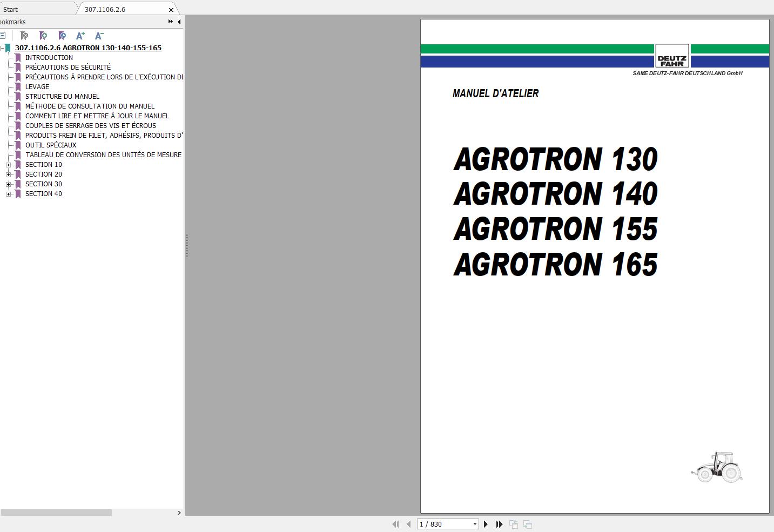This screenshot has height=532, width=774.
Task: Click the double-arrow bookmarks panel options
Action: pyautogui.click(x=170, y=22)
